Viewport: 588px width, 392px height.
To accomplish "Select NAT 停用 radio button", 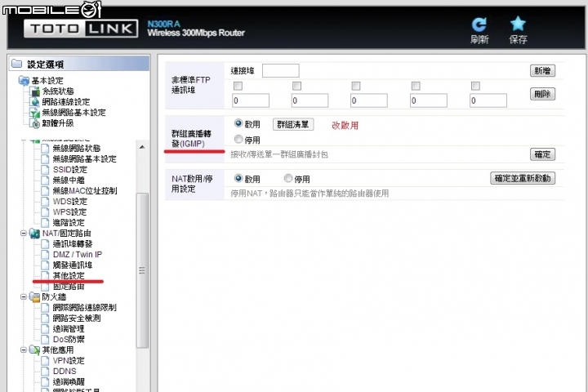I will pos(288,178).
